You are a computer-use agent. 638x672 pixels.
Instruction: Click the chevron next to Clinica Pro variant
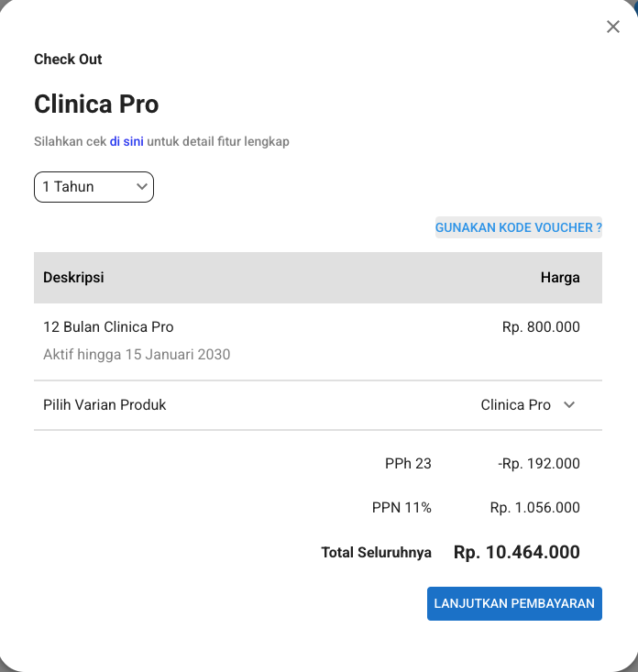tap(569, 404)
